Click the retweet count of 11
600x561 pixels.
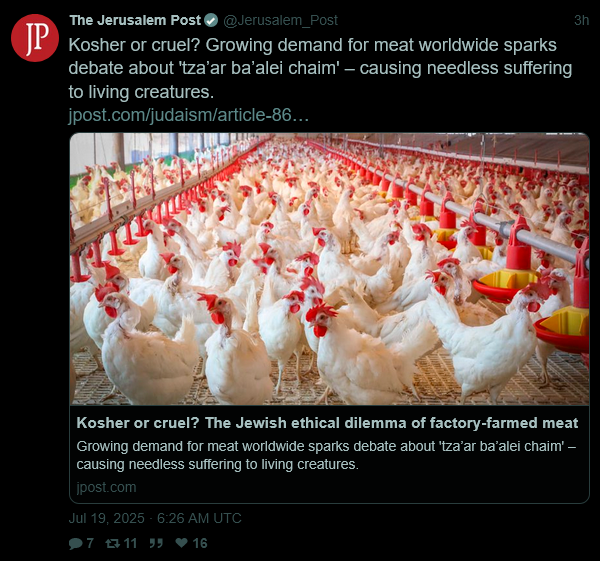pyautogui.click(x=130, y=543)
